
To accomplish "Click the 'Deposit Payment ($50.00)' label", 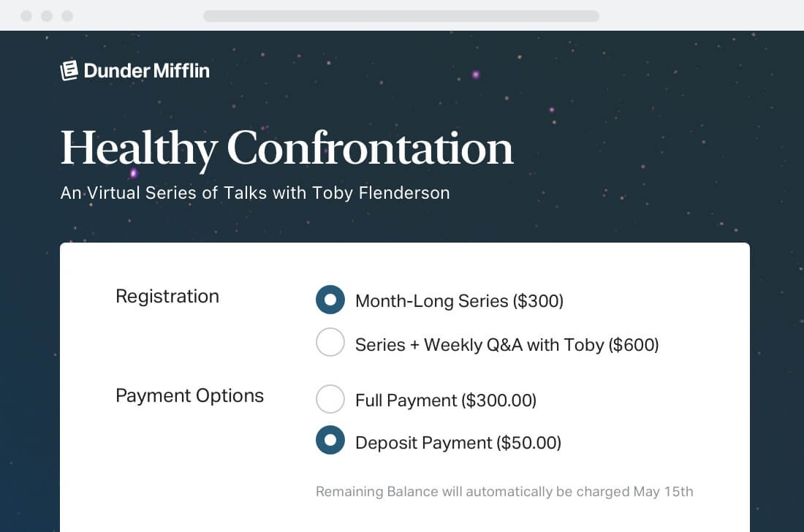I will (458, 443).
